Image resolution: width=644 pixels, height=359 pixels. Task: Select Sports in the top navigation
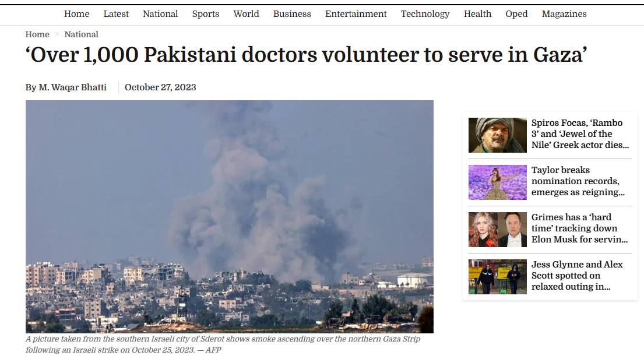click(x=205, y=14)
